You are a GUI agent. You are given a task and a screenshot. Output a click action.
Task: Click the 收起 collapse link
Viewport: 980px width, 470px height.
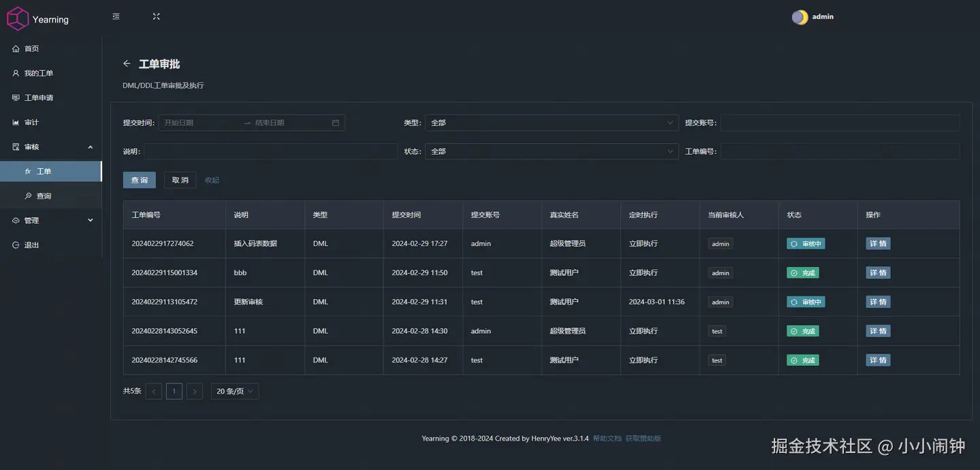(212, 181)
